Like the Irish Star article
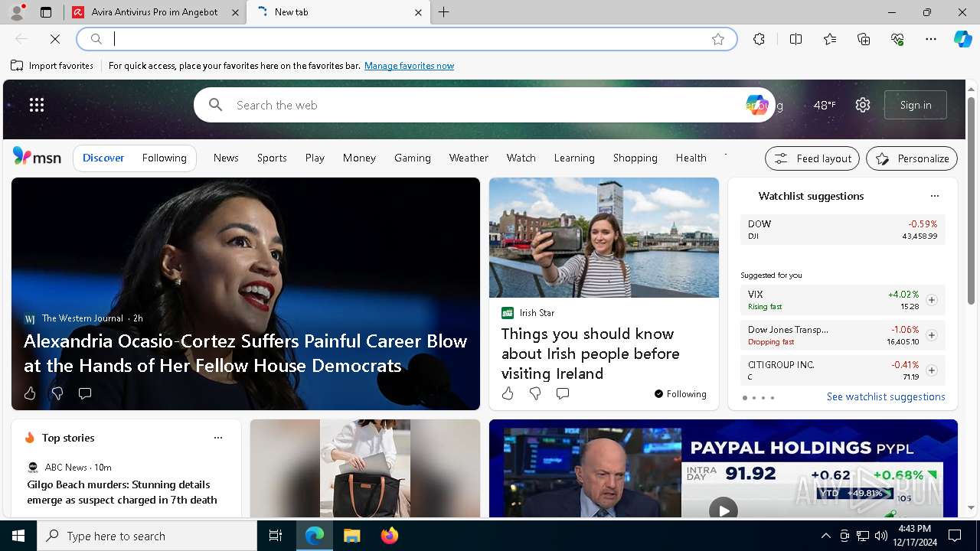The height and width of the screenshot is (551, 980). pyautogui.click(x=508, y=393)
